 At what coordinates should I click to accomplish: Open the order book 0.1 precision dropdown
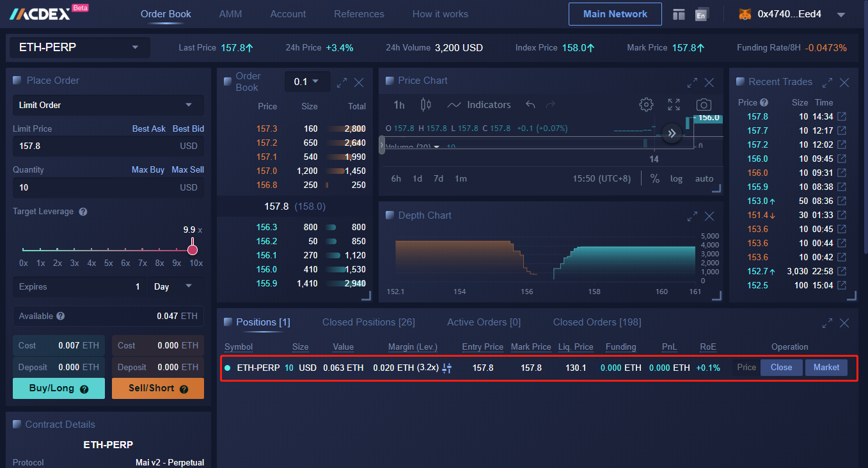pyautogui.click(x=307, y=82)
